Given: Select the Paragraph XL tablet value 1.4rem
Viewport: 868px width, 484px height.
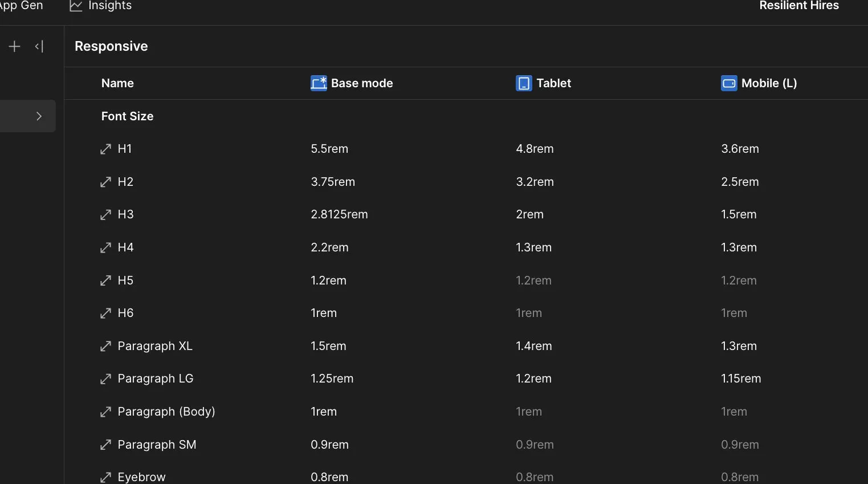Looking at the screenshot, I should pyautogui.click(x=533, y=346).
